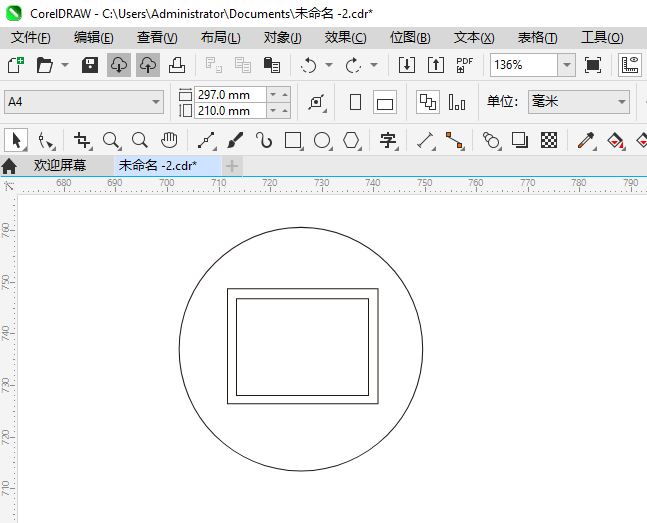Click the Open folder icon
This screenshot has height=523, width=647.
point(45,65)
